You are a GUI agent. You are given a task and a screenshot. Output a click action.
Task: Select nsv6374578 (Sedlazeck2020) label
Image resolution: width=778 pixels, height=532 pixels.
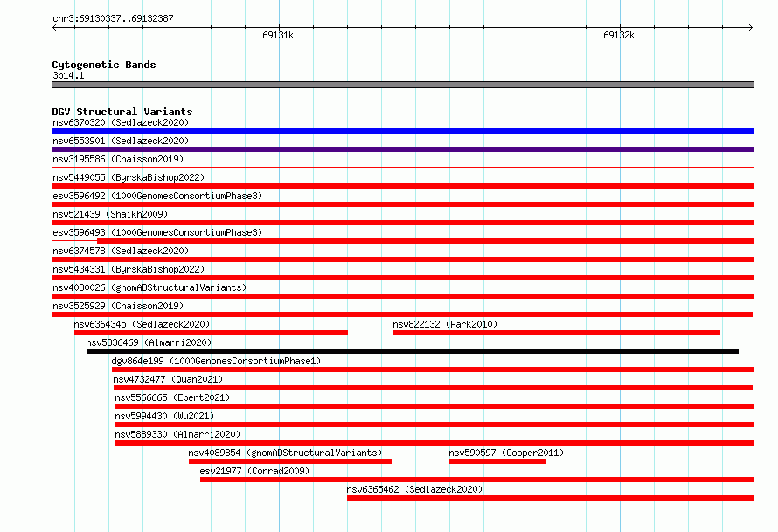(x=121, y=251)
